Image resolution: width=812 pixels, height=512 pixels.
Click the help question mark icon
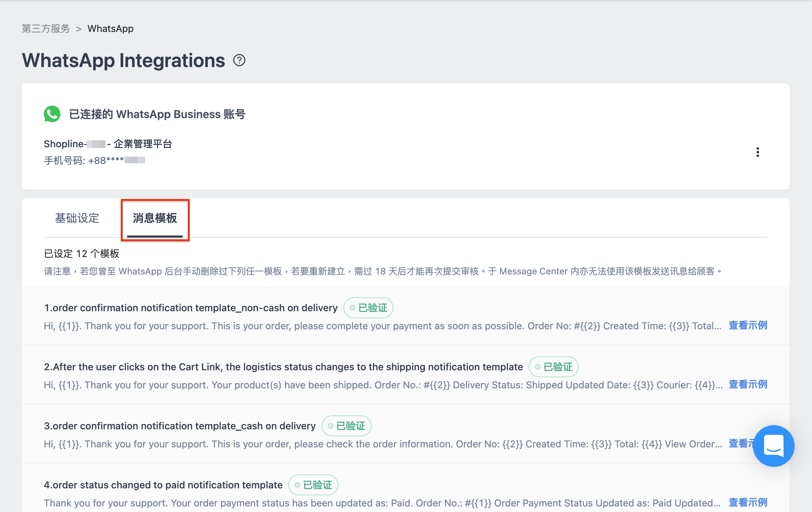239,60
